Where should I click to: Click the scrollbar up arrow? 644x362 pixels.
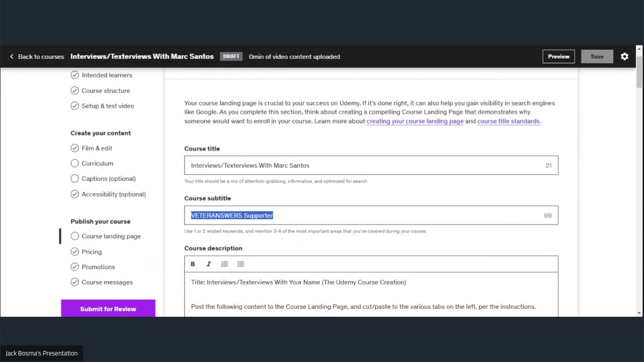[639, 48]
